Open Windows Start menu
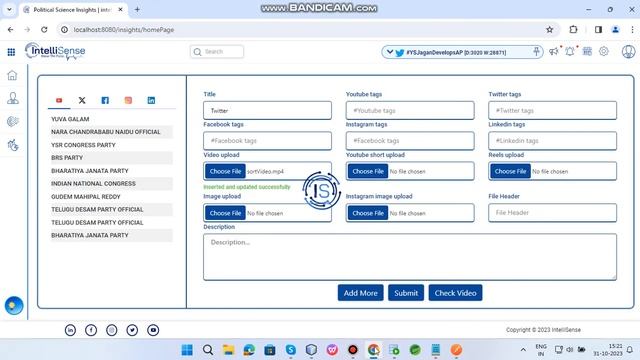 coord(187,350)
